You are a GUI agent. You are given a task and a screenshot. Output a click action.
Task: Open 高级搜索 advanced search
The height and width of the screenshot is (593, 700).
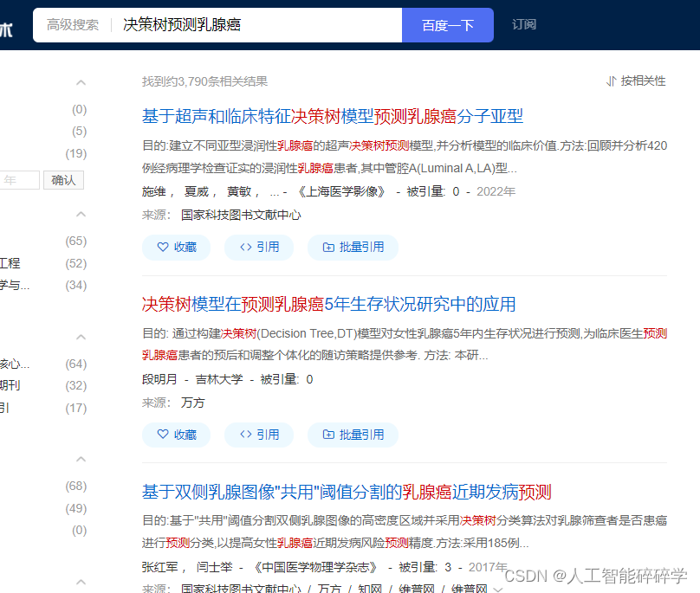tap(72, 25)
